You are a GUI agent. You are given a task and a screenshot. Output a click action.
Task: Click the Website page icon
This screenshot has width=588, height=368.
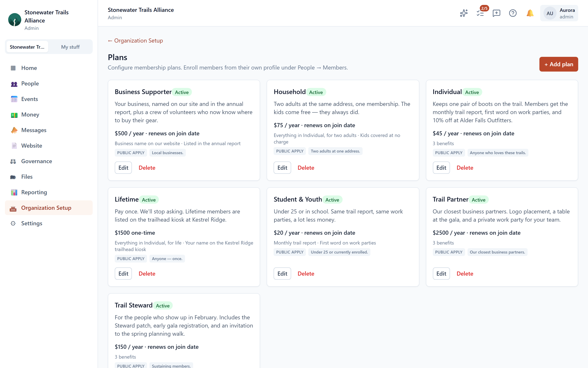pyautogui.click(x=14, y=146)
